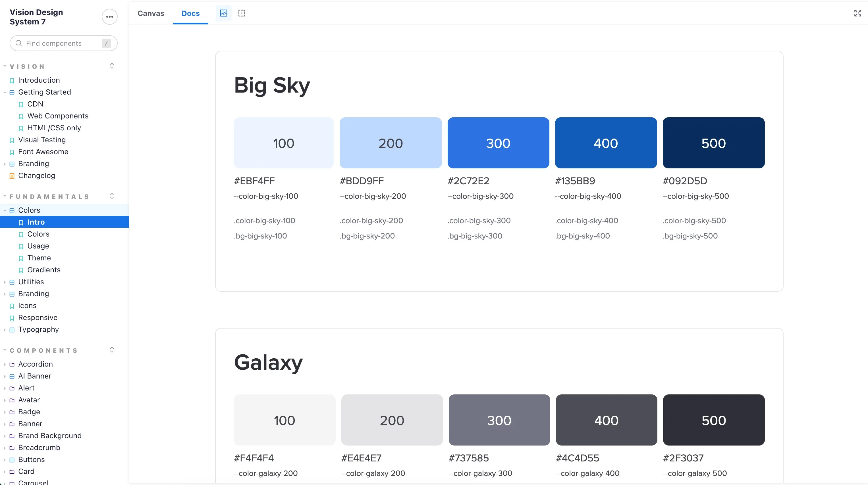Select the Intro story under Colors

point(64,222)
